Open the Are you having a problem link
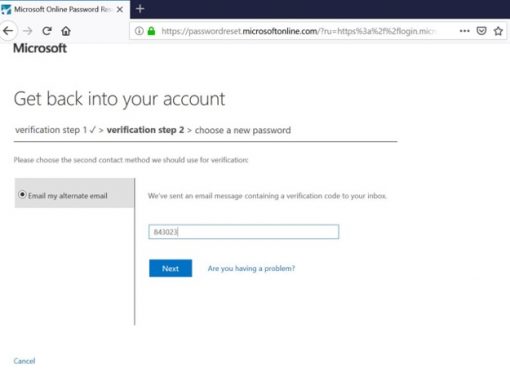The height and width of the screenshot is (382, 510). [x=251, y=268]
